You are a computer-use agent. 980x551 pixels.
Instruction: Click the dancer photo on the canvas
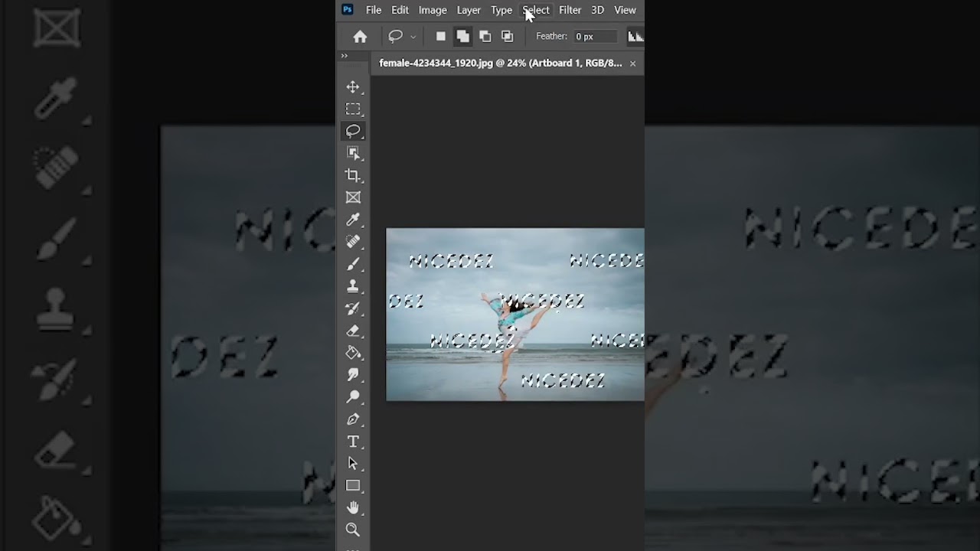(x=515, y=315)
